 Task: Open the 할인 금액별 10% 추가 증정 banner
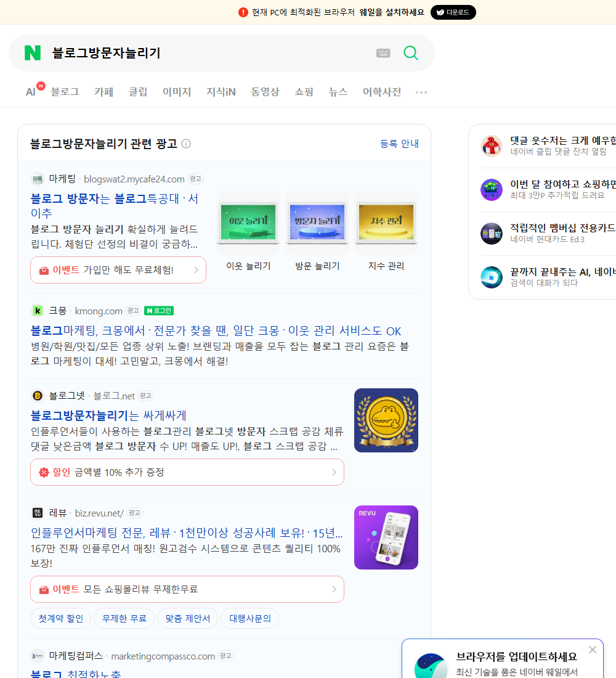click(x=187, y=472)
